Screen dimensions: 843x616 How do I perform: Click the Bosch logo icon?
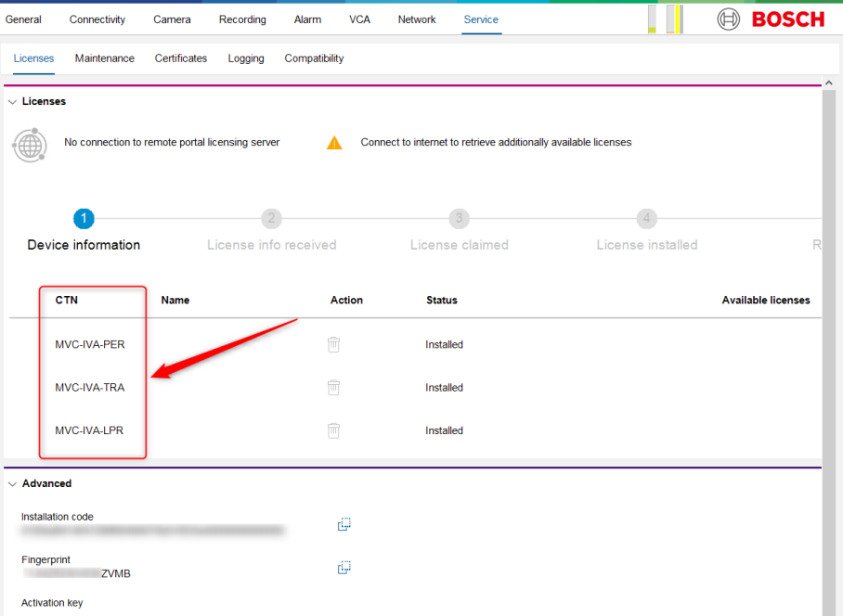[729, 19]
